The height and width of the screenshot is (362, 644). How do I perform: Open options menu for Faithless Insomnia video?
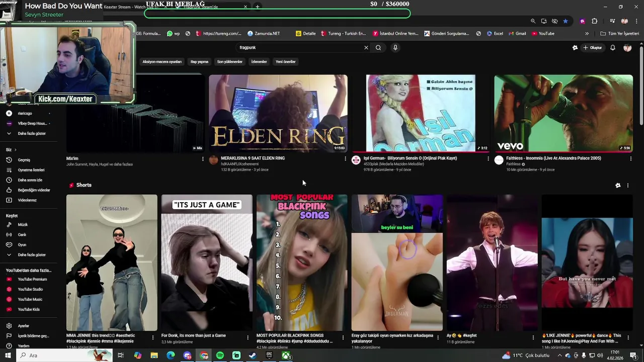coord(630,159)
